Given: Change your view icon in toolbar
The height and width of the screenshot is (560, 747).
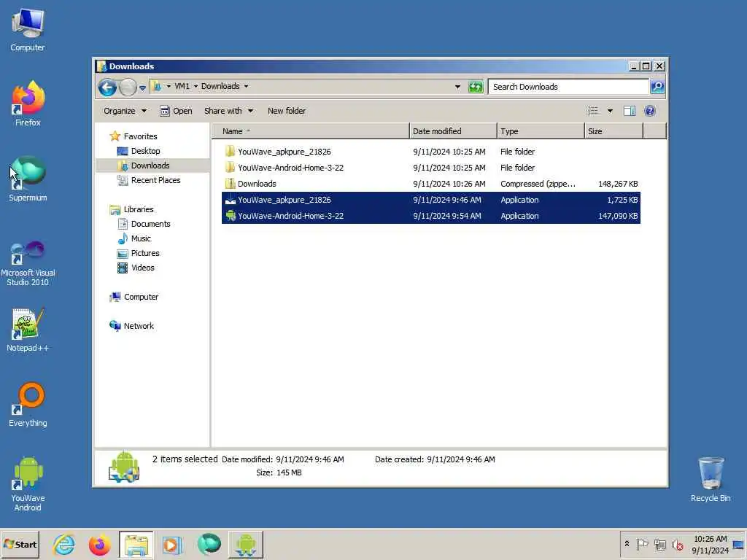Looking at the screenshot, I should pyautogui.click(x=592, y=111).
